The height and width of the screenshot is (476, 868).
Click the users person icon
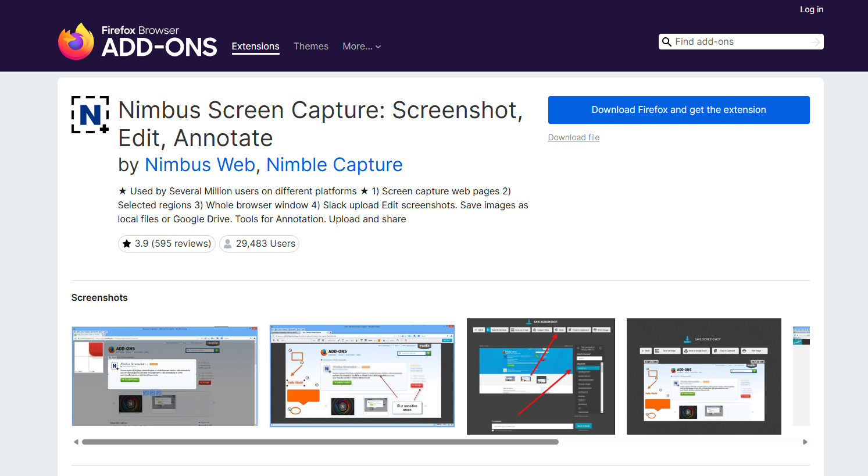click(x=228, y=244)
